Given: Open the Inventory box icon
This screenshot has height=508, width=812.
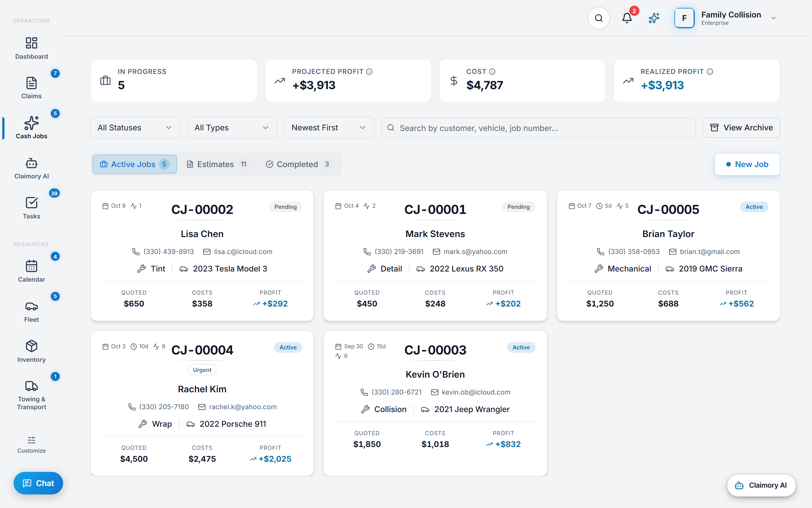Looking at the screenshot, I should click(32, 346).
